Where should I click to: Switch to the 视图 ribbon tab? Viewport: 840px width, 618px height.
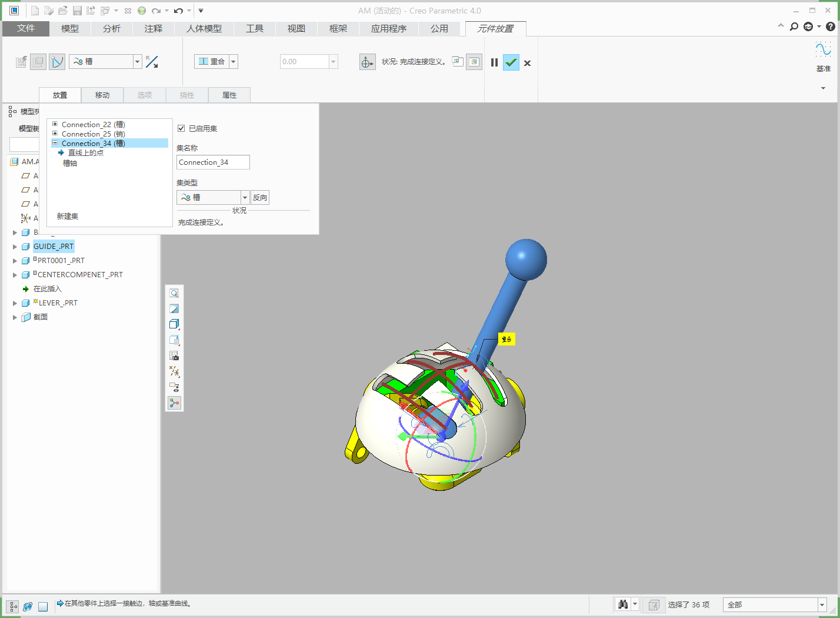(x=296, y=28)
